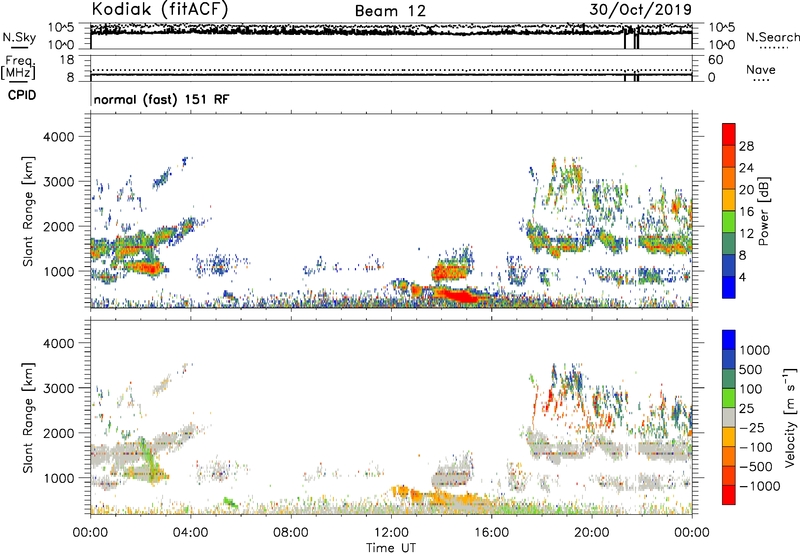
Task: Click the blue top segment of Velocity color bar
Action: coord(729,340)
